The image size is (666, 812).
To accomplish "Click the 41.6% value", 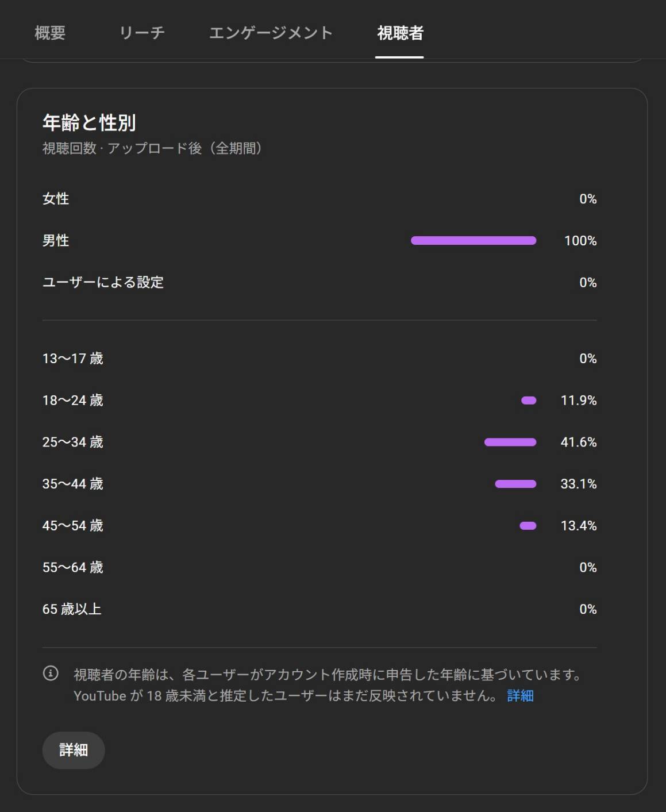I will pos(578,442).
